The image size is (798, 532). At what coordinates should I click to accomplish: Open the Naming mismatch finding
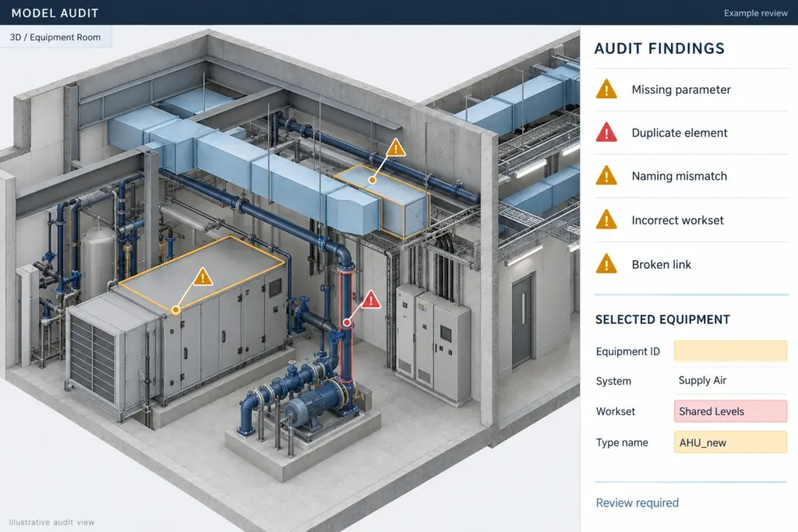click(692, 176)
